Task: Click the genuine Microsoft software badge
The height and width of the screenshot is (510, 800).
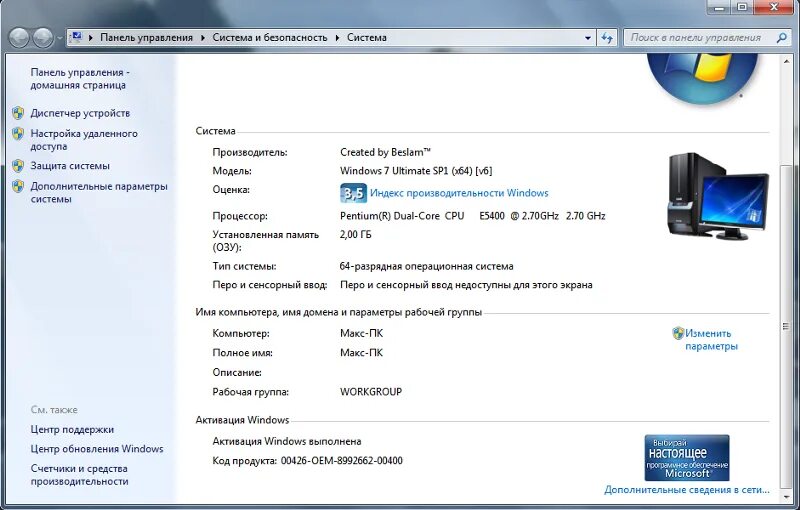Action: click(687, 457)
